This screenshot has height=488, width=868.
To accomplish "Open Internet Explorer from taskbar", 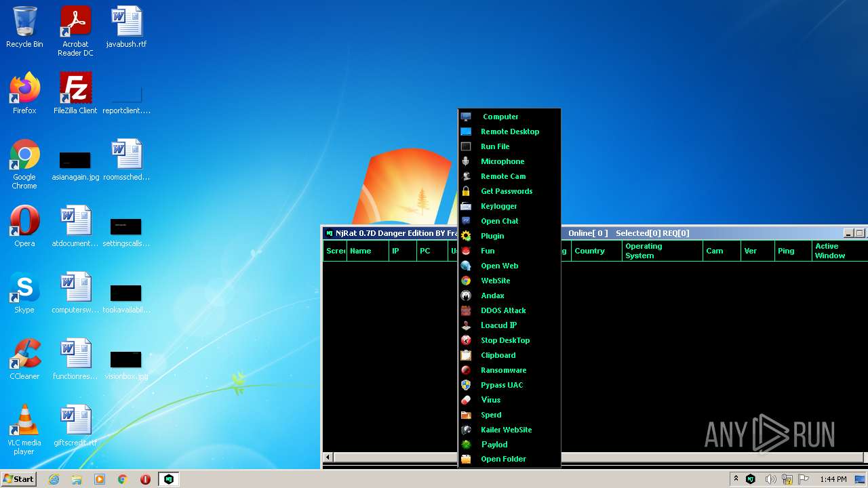I will [x=54, y=479].
